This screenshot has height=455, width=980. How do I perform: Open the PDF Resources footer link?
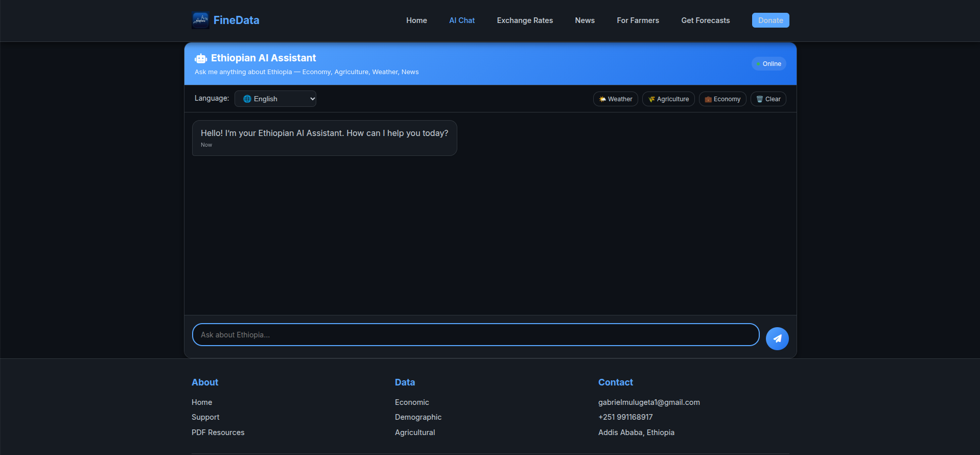coord(218,433)
